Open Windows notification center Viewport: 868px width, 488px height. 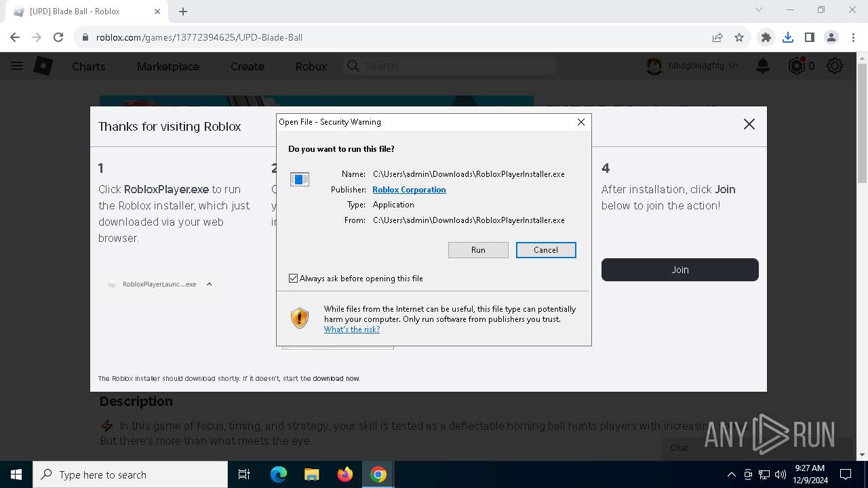pyautogui.click(x=846, y=474)
